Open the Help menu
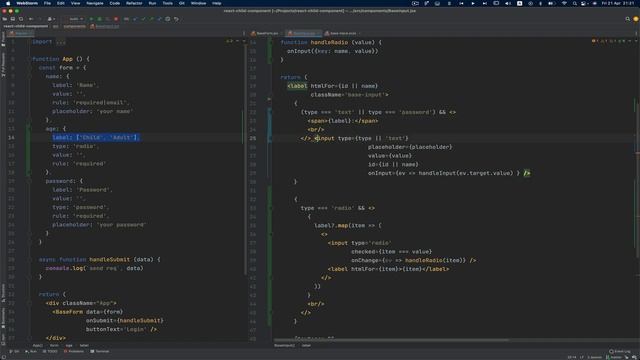 pos(216,3)
